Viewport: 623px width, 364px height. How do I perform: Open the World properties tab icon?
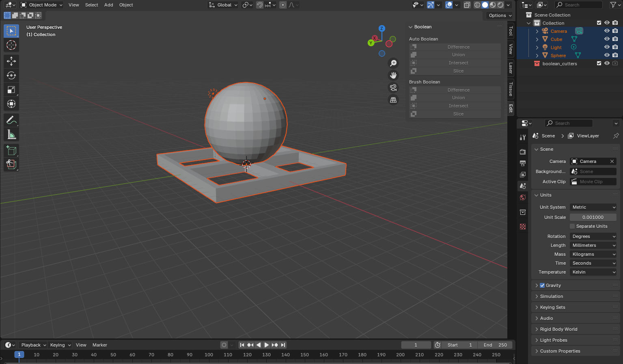click(523, 197)
